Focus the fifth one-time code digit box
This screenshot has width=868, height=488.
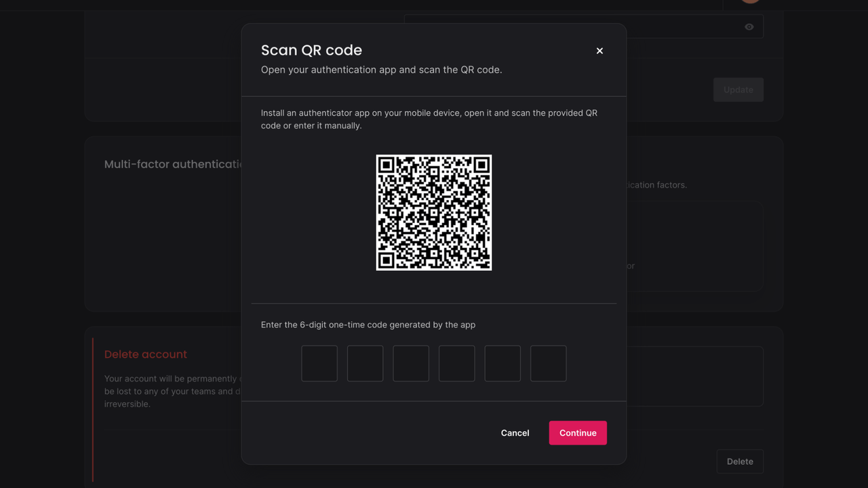click(x=502, y=363)
